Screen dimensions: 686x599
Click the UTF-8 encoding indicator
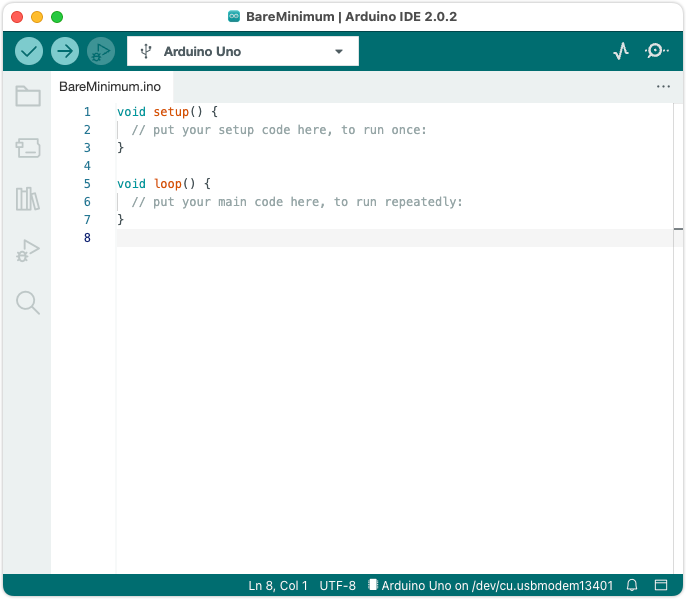337,585
